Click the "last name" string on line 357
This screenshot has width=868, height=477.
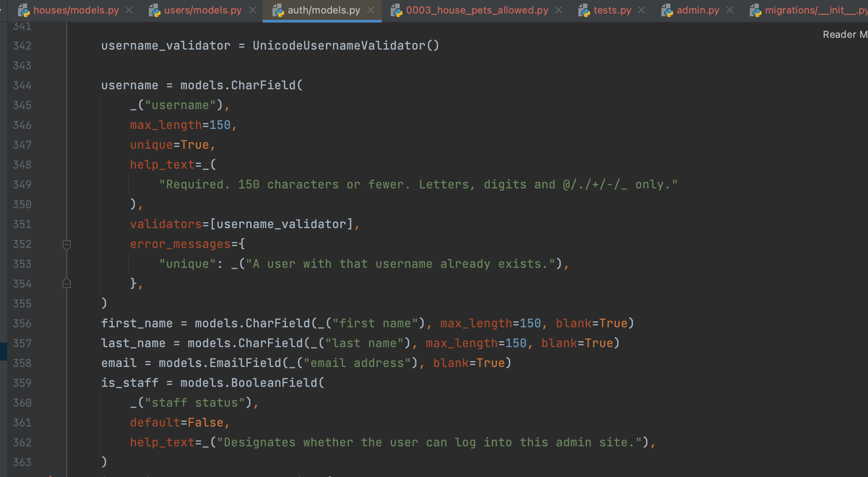click(365, 344)
